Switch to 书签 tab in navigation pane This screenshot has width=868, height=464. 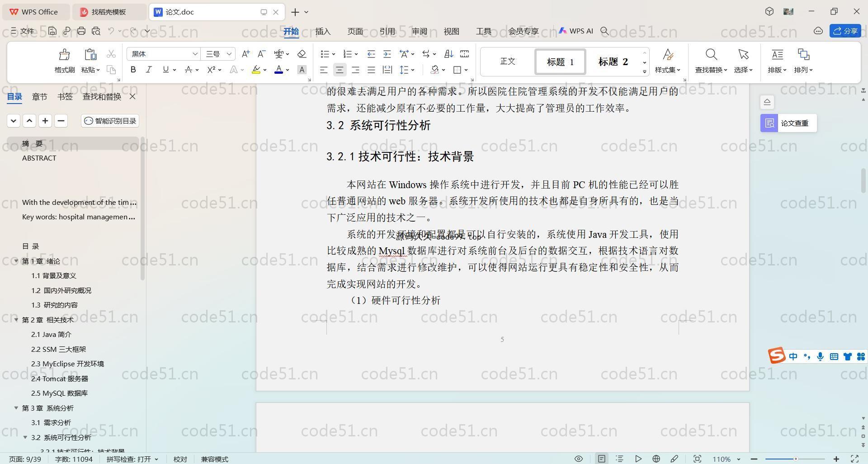(x=65, y=96)
